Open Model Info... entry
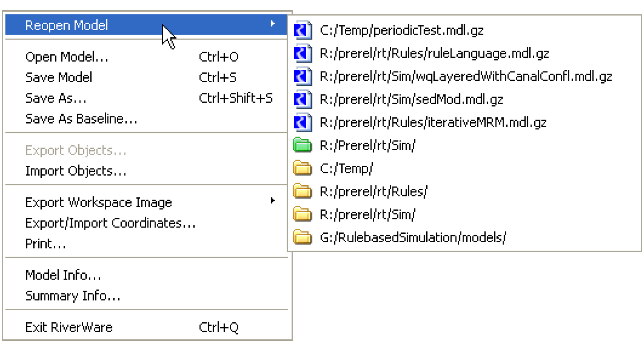 pyautogui.click(x=63, y=275)
